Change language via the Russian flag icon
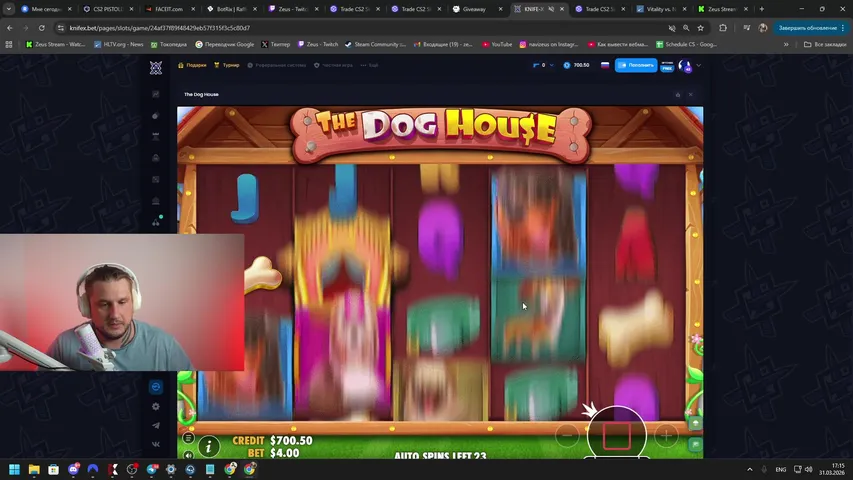Image resolution: width=853 pixels, height=480 pixels. [x=605, y=65]
